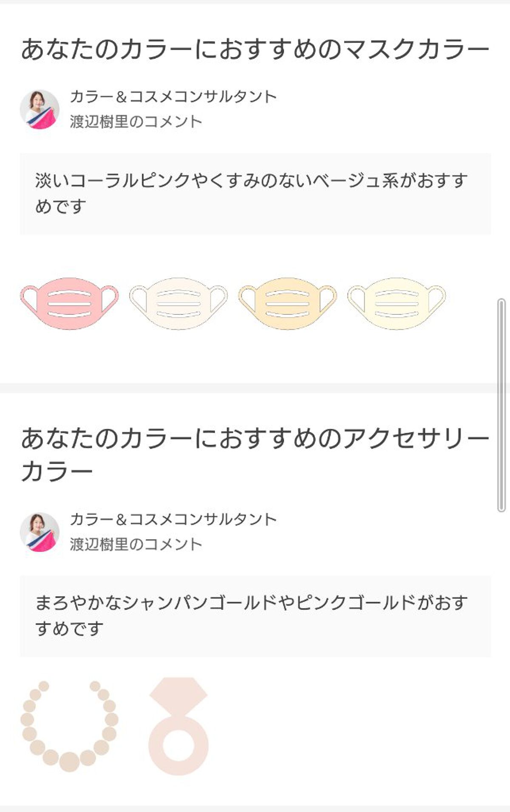Click カラー&コスメコンサルタント title above mask comment
This screenshot has width=510, height=812.
(x=173, y=97)
